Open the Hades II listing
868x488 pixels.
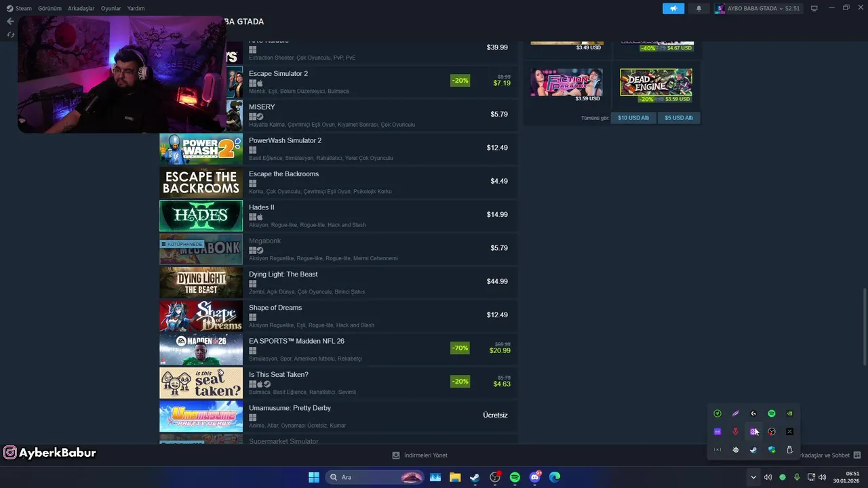pos(338,216)
